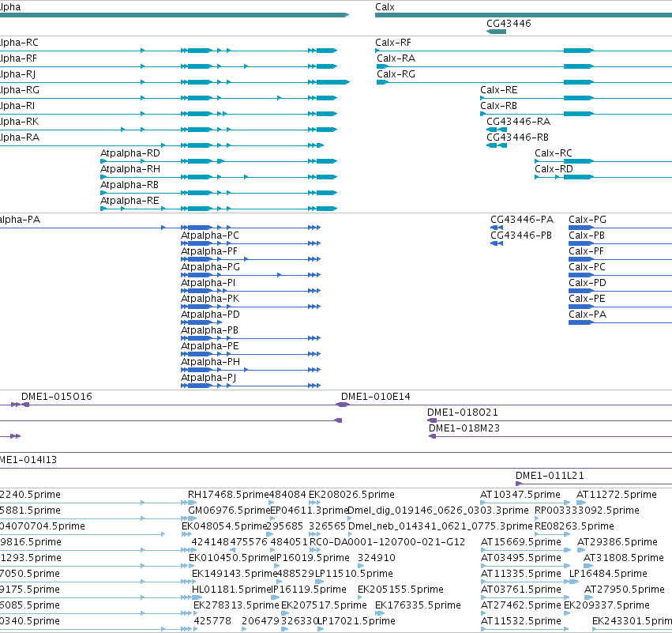Select the Calx-RA transcript
Viewport: 672px width, 633px height.
[524, 66]
